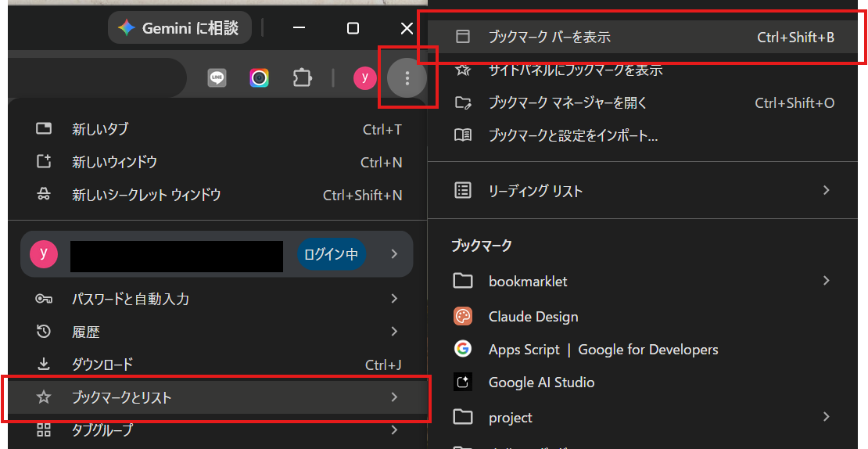Click the profile avatar in the account row
The image size is (868, 449).
tap(44, 254)
